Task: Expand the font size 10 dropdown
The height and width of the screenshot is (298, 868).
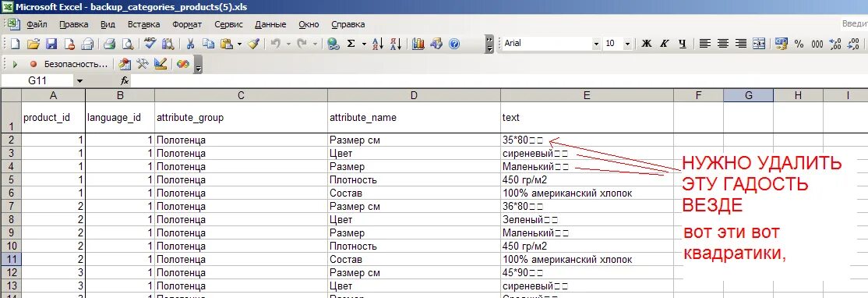Action: [x=627, y=44]
